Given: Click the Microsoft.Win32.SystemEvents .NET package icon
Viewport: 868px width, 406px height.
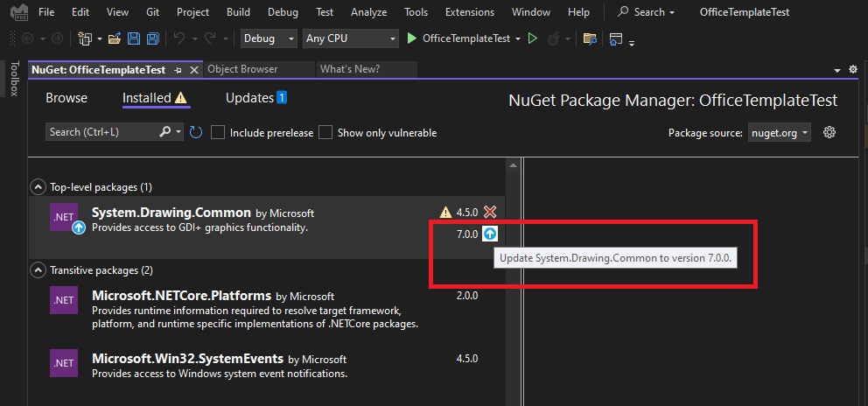Looking at the screenshot, I should pos(64,363).
